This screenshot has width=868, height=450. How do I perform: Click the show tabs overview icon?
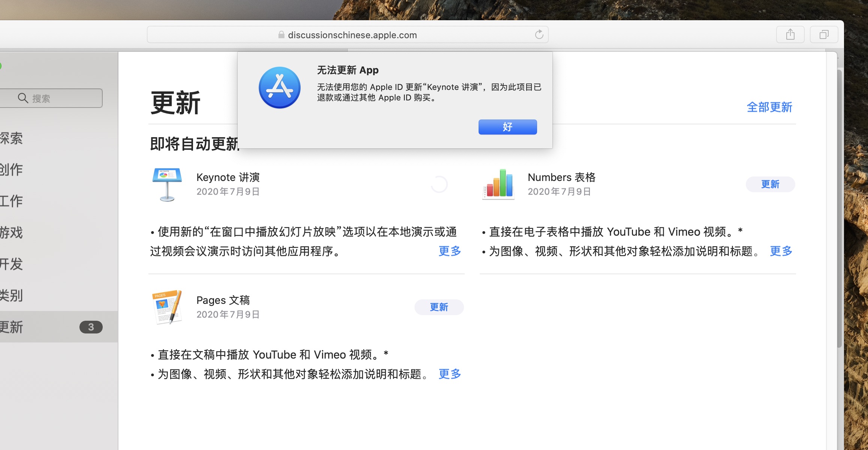(823, 35)
